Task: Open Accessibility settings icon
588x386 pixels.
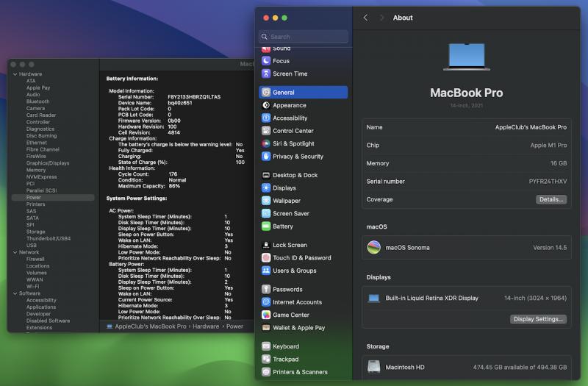Action: 266,118
